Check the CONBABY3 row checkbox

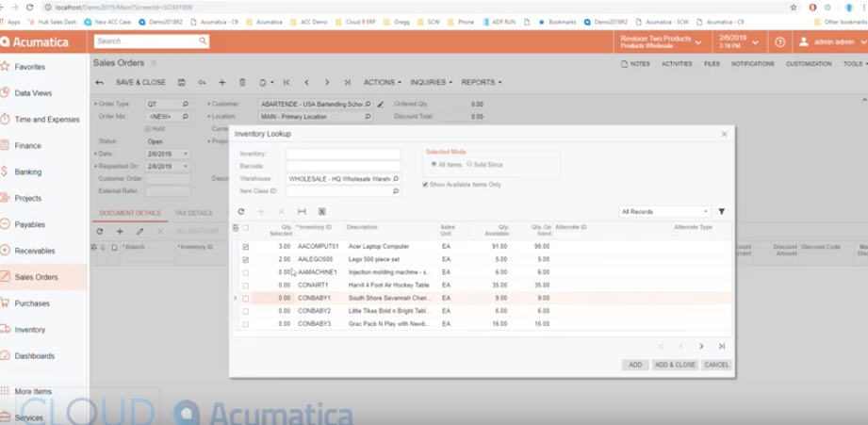click(246, 324)
